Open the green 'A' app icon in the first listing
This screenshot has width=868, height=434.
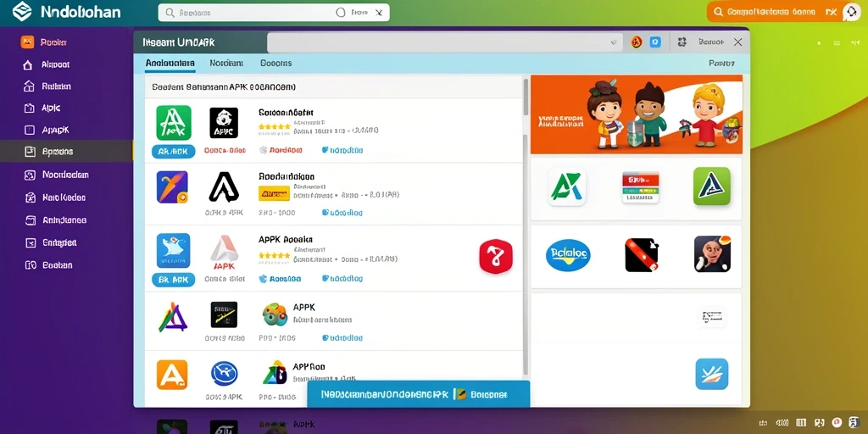pyautogui.click(x=173, y=123)
